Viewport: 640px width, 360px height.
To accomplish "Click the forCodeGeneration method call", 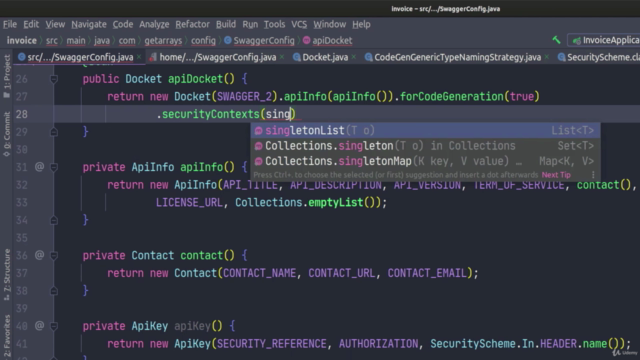I will pyautogui.click(x=451, y=97).
